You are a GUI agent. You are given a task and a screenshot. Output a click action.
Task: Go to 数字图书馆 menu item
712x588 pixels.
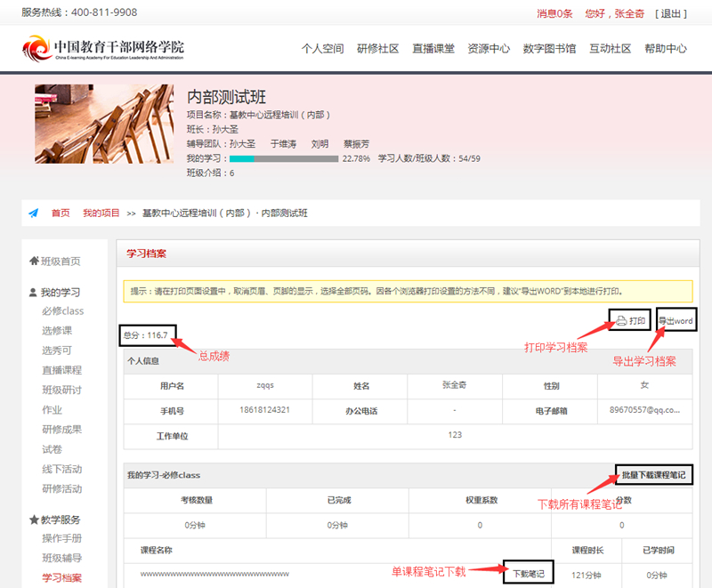(549, 49)
